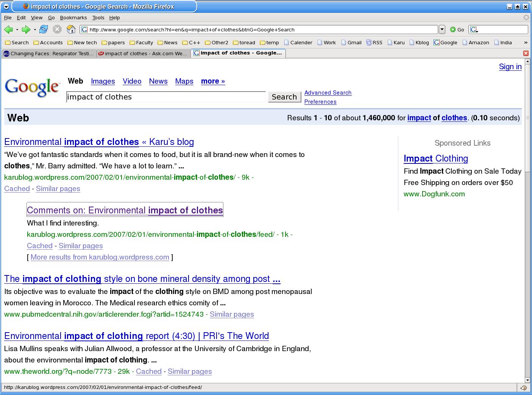This screenshot has width=532, height=395.
Task: Reload the current page
Action: point(44,30)
